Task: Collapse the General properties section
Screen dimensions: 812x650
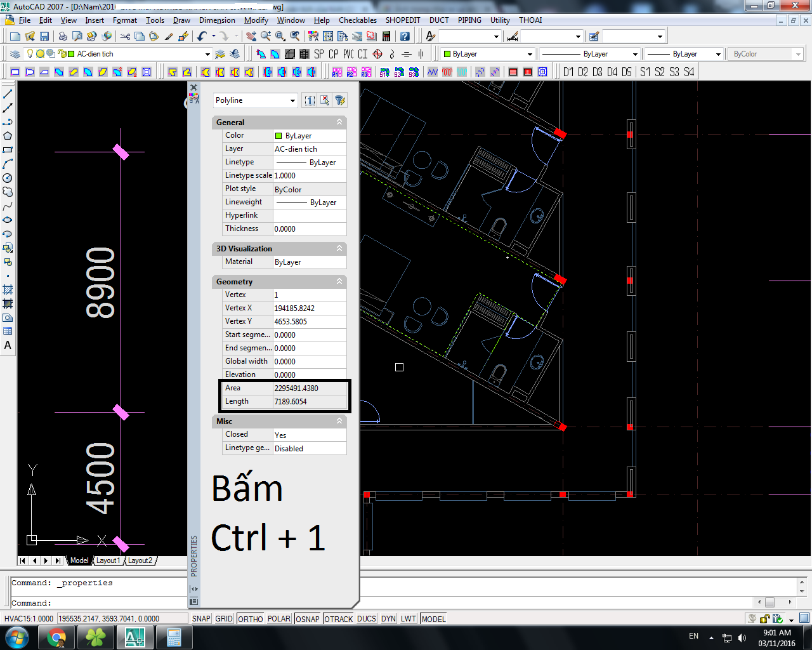Action: (x=339, y=122)
